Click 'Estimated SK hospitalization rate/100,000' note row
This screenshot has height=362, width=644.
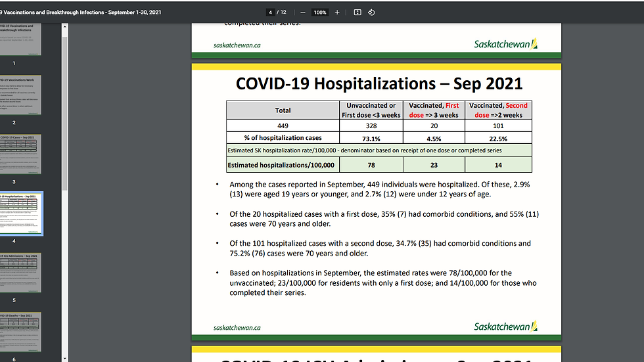pyautogui.click(x=379, y=150)
